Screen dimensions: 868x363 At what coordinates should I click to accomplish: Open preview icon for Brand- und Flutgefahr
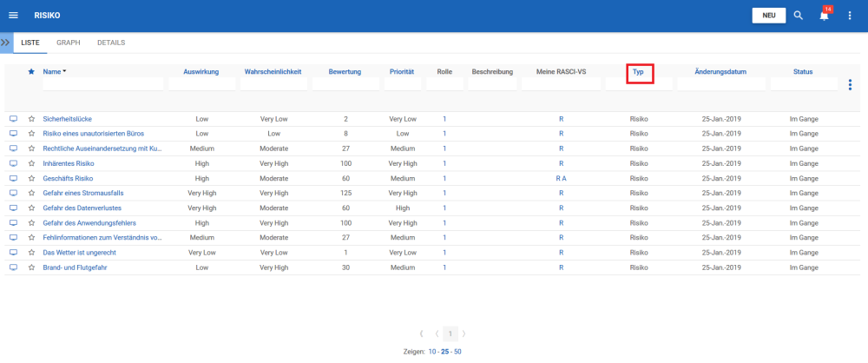pos(13,267)
